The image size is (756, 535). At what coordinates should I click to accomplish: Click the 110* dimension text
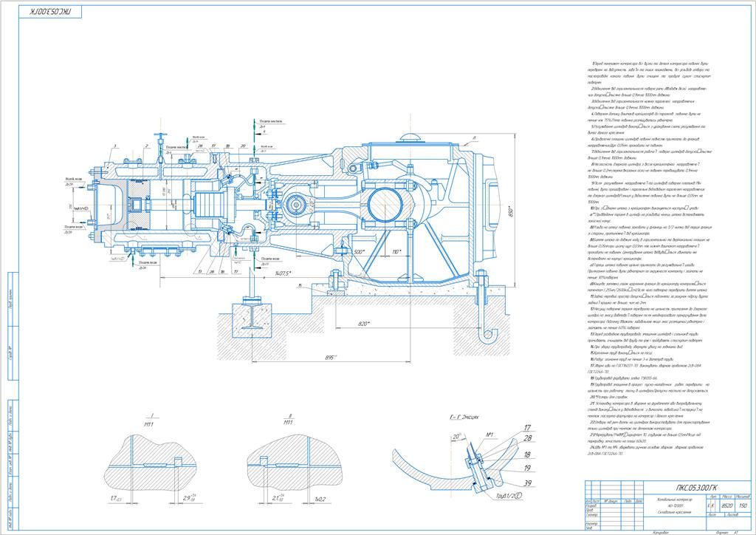click(396, 252)
